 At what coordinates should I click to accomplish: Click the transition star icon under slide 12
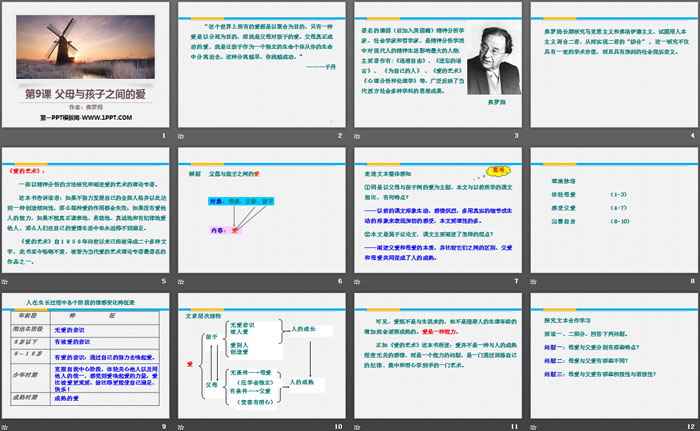[532, 426]
